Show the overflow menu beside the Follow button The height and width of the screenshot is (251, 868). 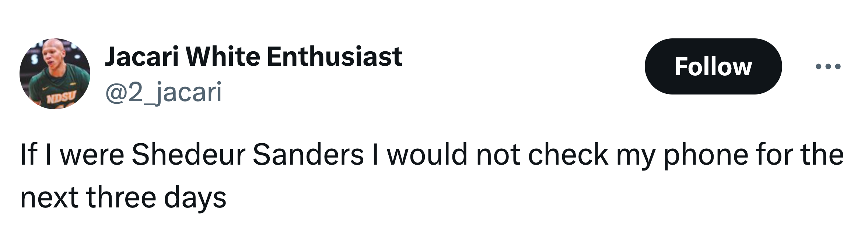point(828,67)
